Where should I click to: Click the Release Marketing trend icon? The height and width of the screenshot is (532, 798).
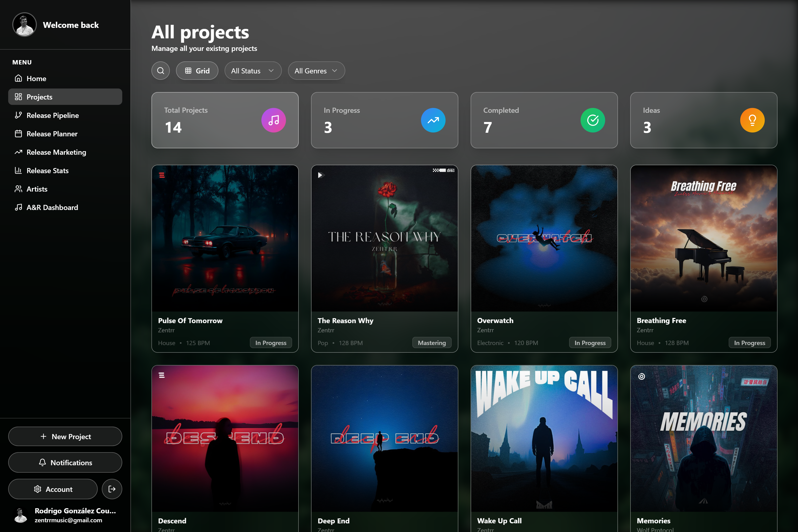[x=18, y=152]
